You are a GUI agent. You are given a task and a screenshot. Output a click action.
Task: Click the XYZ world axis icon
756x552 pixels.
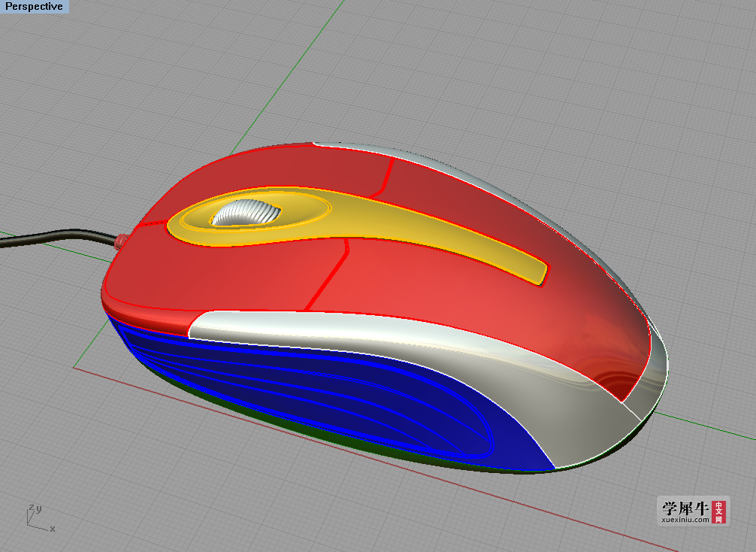(40, 519)
